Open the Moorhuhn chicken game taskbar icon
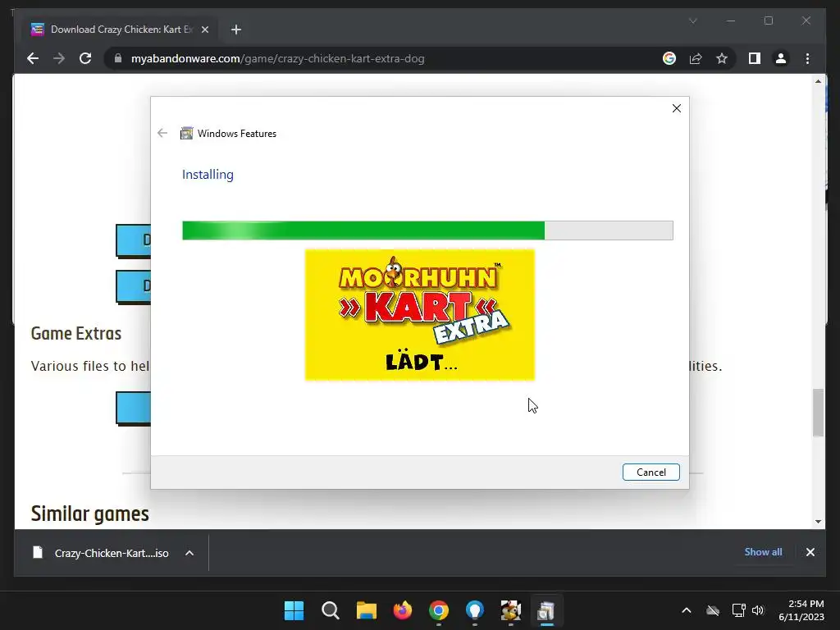Viewport: 840px width, 630px height. 510,610
